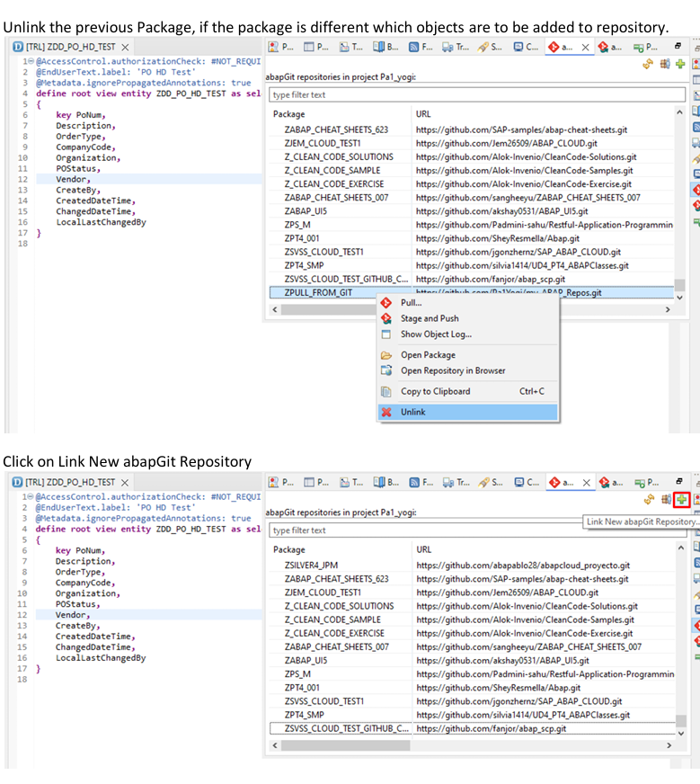This screenshot has width=700, height=784.
Task: Click Open Package in the context menu
Action: pyautogui.click(x=467, y=355)
